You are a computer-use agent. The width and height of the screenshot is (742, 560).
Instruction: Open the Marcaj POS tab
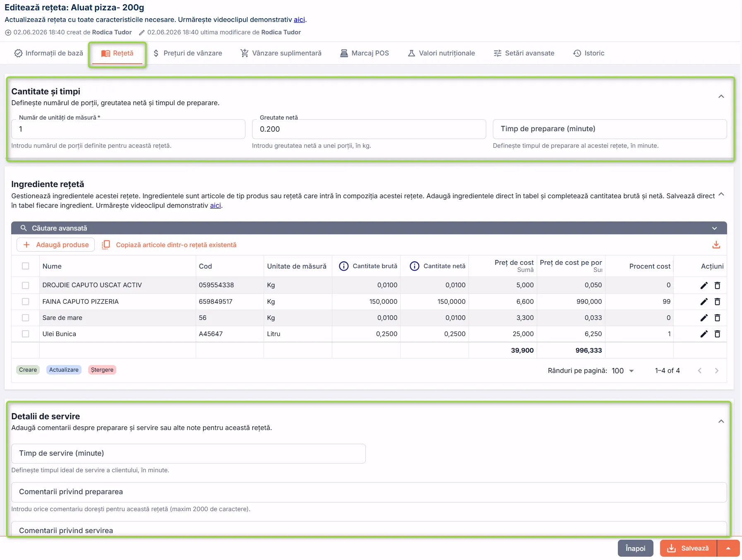pyautogui.click(x=365, y=53)
